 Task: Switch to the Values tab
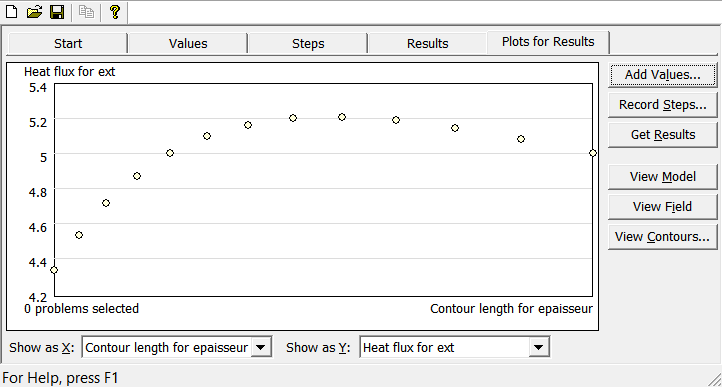pos(188,43)
